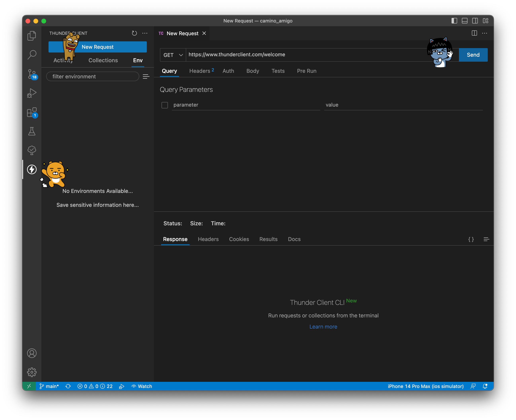Open the Thunder Client sidebar icon
Viewport: 516px width, 420px height.
(32, 169)
